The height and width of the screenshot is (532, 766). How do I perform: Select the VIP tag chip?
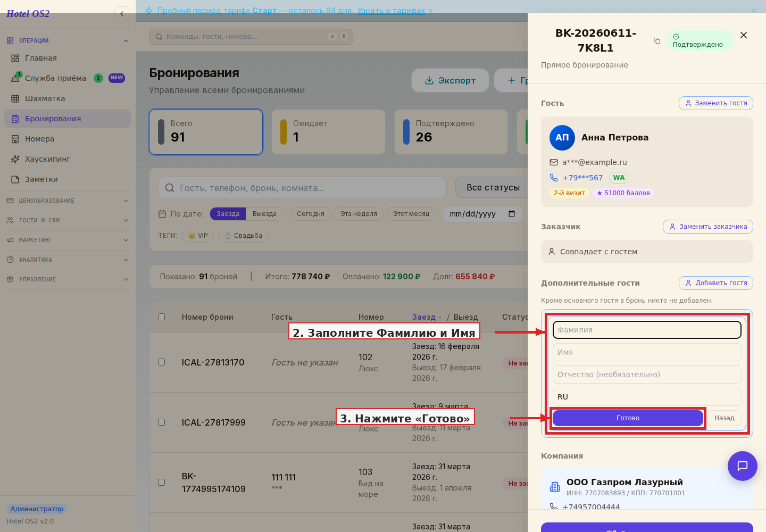[x=198, y=236]
